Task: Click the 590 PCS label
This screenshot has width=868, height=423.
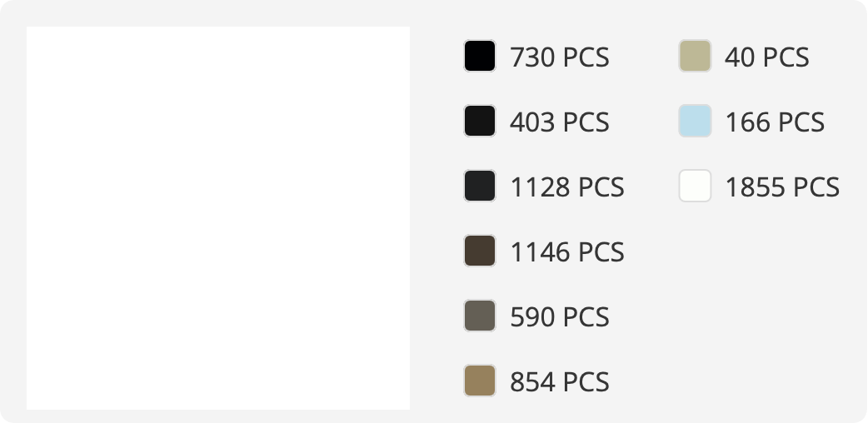Action: click(559, 316)
